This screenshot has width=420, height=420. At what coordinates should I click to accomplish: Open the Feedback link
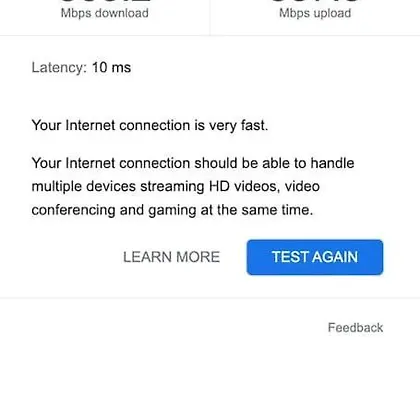coord(355,327)
